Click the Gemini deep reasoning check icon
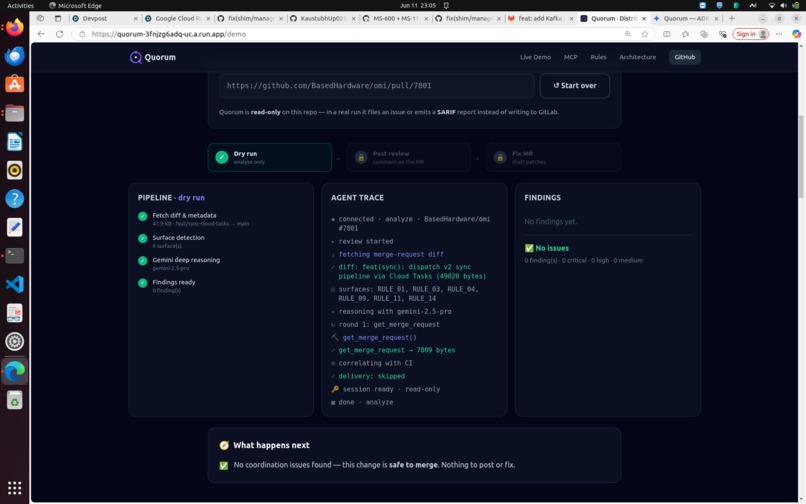806x504 pixels. click(x=143, y=261)
